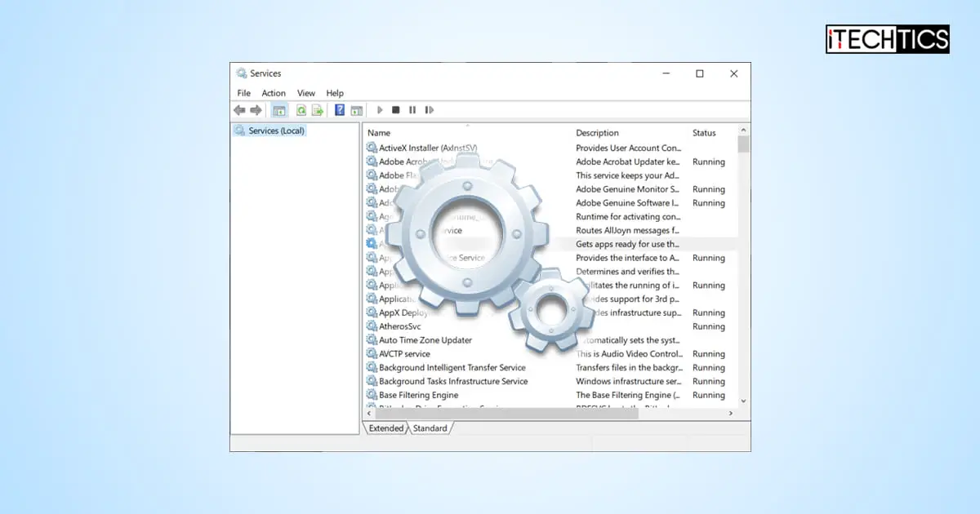Select the Auto Time Zone Updater service
Image resolution: width=980 pixels, height=514 pixels.
pyautogui.click(x=425, y=340)
